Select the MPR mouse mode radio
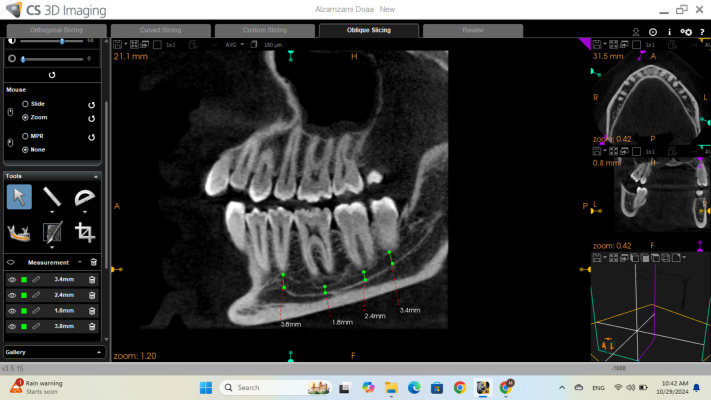This screenshot has height=400, width=711. tap(25, 136)
